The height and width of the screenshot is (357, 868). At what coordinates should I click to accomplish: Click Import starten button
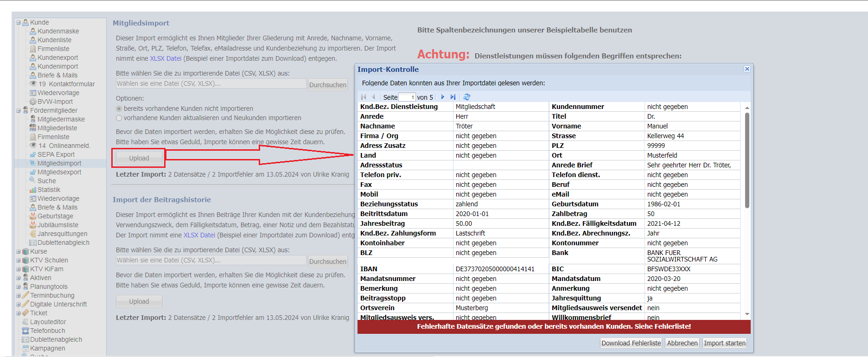(x=725, y=343)
